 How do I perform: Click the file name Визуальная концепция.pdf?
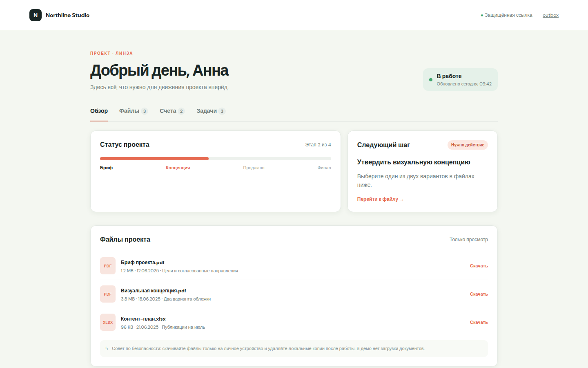click(x=154, y=291)
